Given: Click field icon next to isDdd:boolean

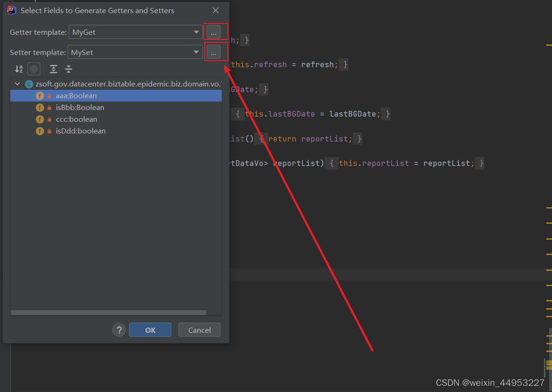Looking at the screenshot, I should tap(40, 131).
